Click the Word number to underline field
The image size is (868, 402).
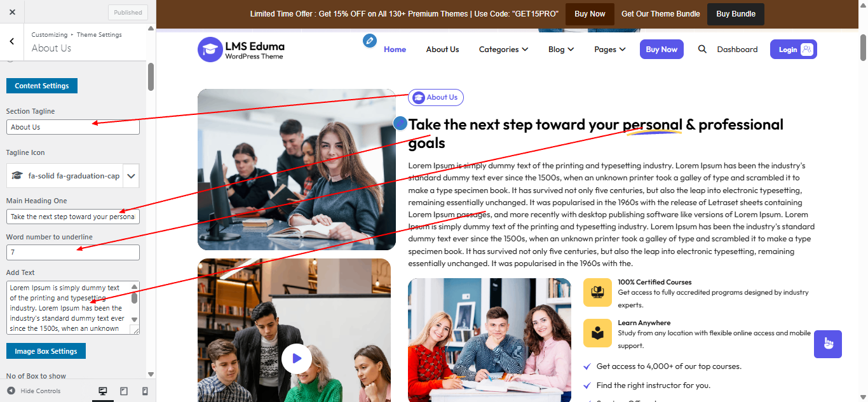pos(72,252)
